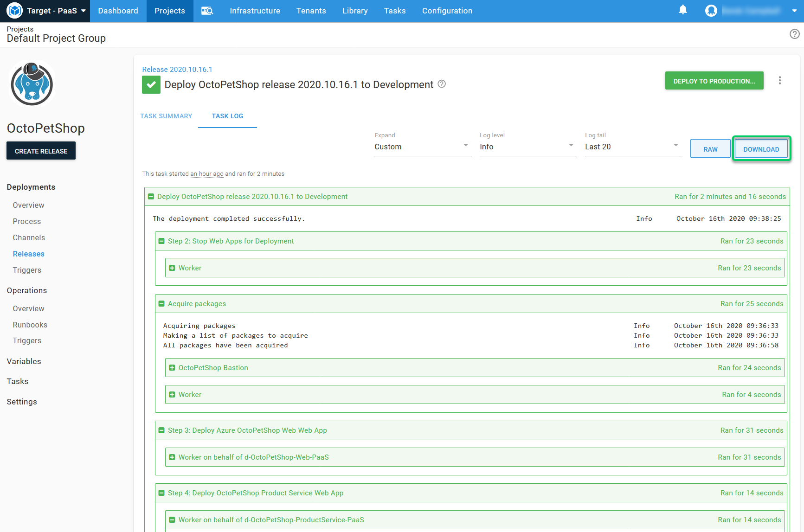Expand Worker on behalf of d-OctoPetShop-Web-PaaS
The height and width of the screenshot is (532, 804).
point(172,457)
